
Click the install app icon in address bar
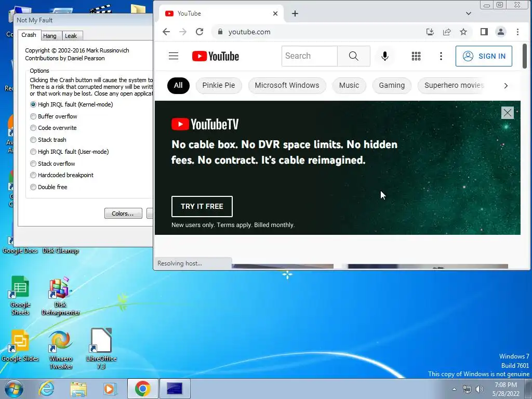click(430, 32)
